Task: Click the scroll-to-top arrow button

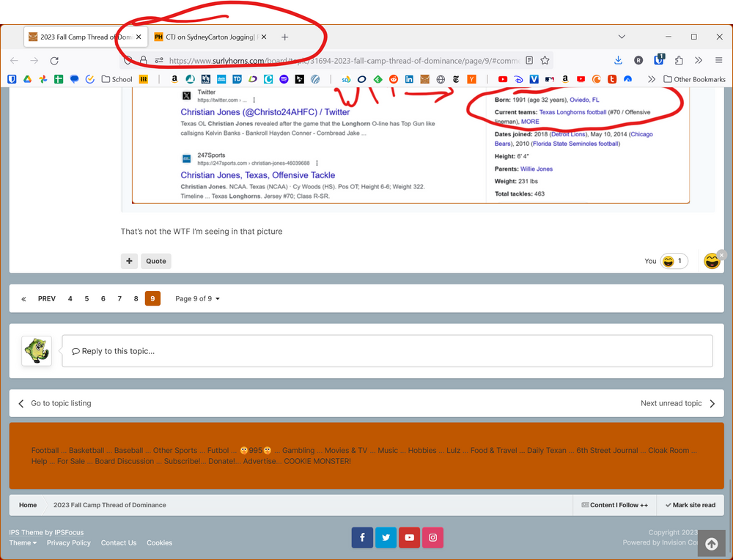Action: (x=711, y=543)
